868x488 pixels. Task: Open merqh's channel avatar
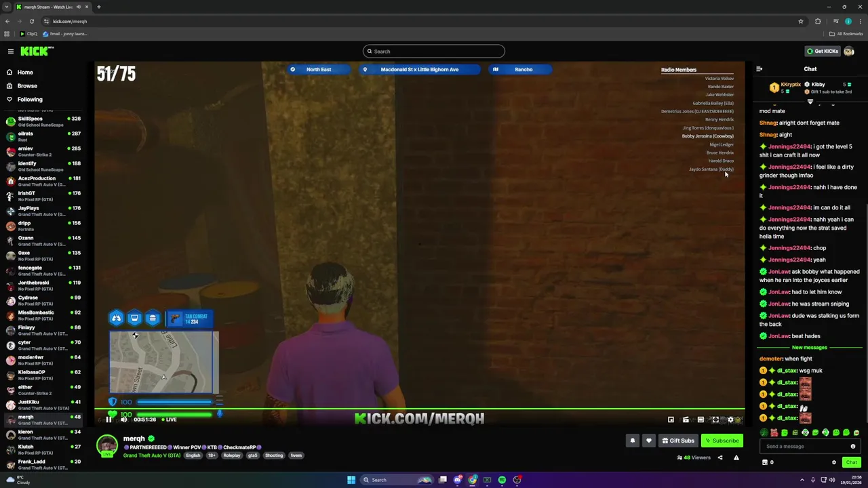[106, 445]
